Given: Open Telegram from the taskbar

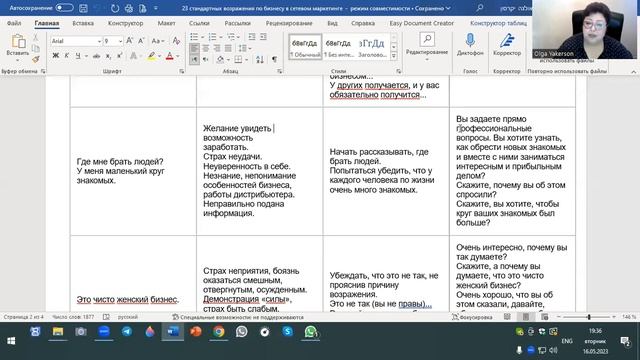Looking at the screenshot, I should [127, 331].
